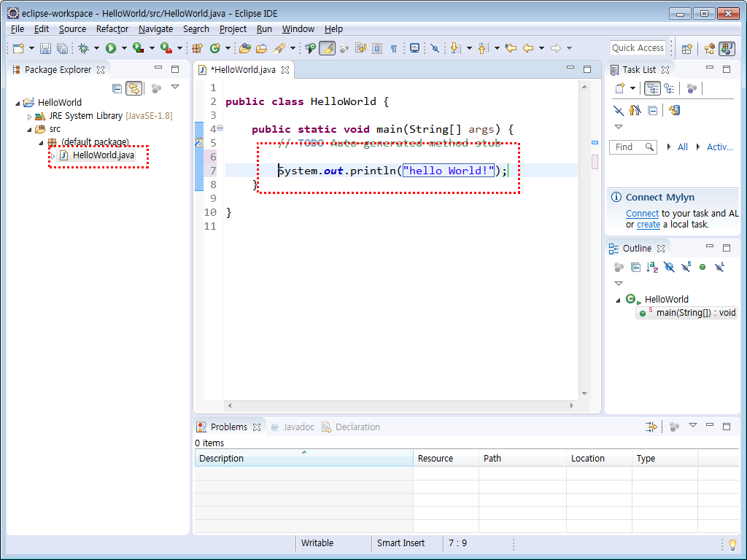Click New Task icon in Task List

620,88
